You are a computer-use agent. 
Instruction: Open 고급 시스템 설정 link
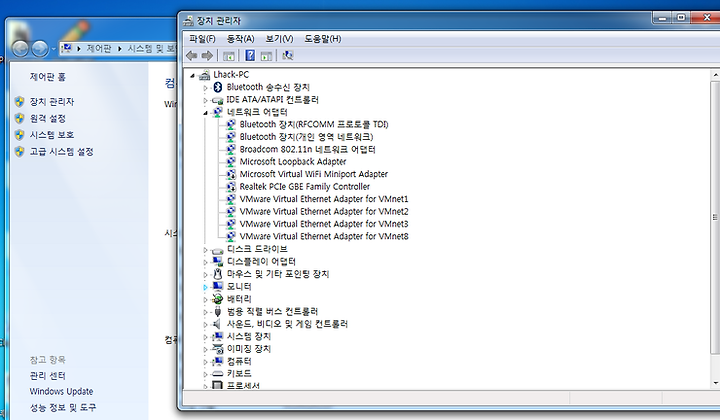pos(62,151)
